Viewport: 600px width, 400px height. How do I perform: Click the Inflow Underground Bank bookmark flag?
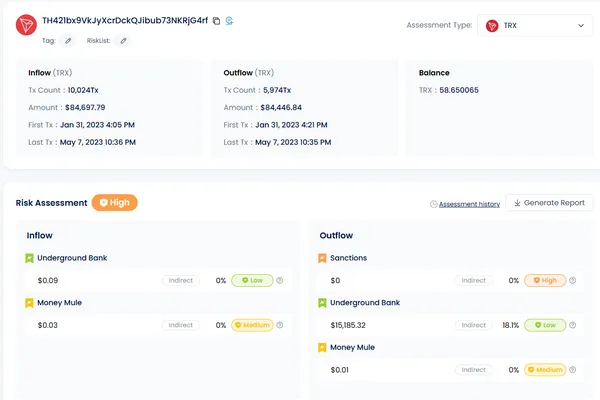point(30,258)
